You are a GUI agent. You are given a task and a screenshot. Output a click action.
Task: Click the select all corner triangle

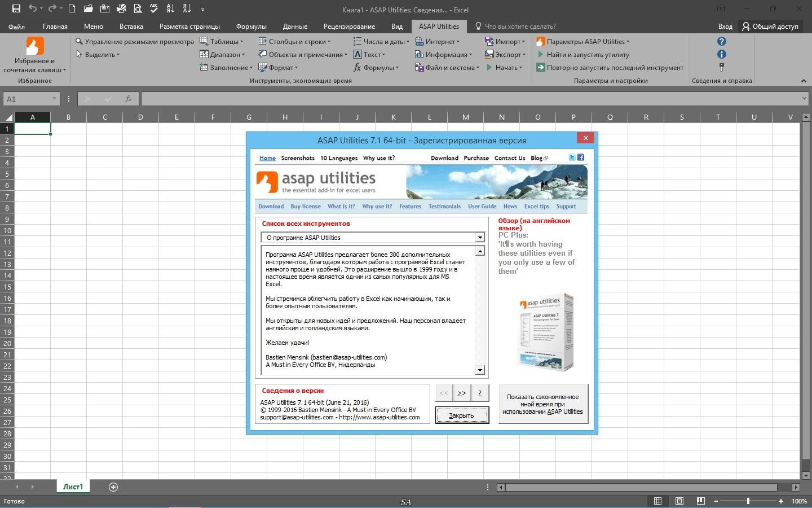pos(8,117)
